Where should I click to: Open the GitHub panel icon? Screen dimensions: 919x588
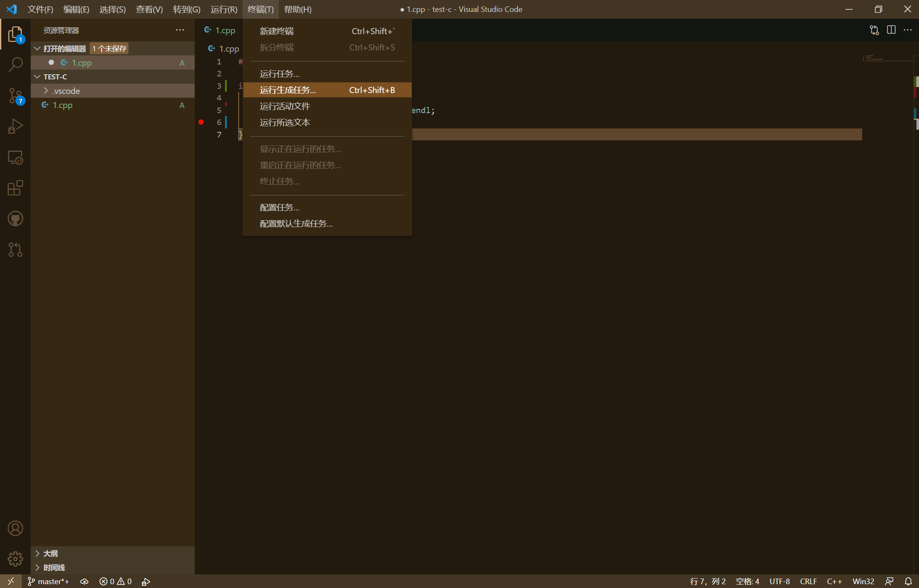[15, 219]
